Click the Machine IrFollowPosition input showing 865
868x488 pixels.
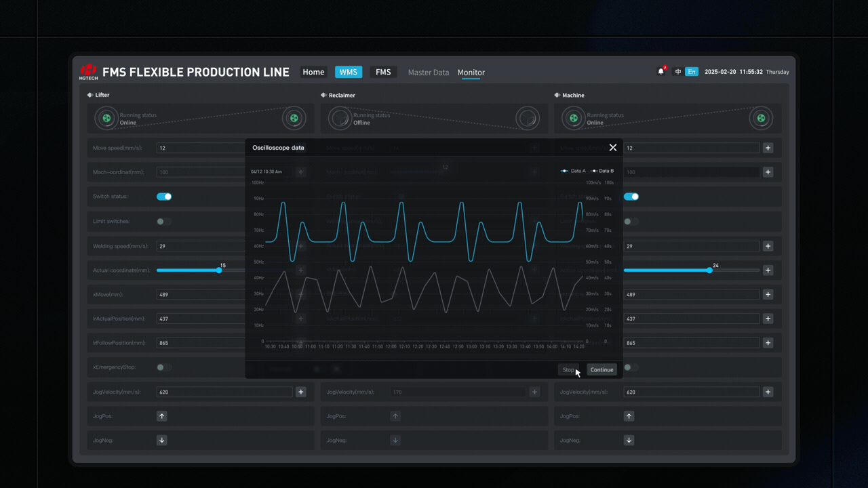(x=692, y=343)
